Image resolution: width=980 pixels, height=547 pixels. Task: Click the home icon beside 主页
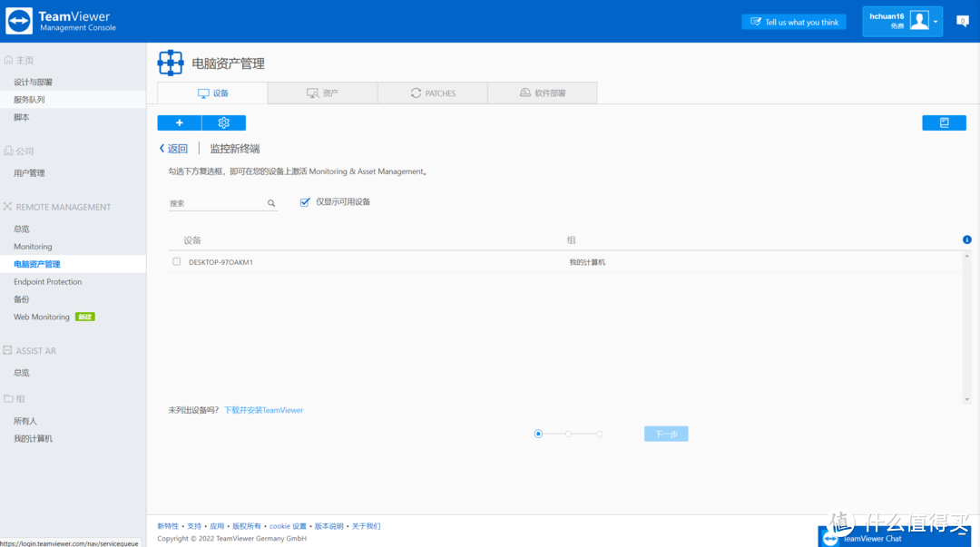(x=8, y=60)
